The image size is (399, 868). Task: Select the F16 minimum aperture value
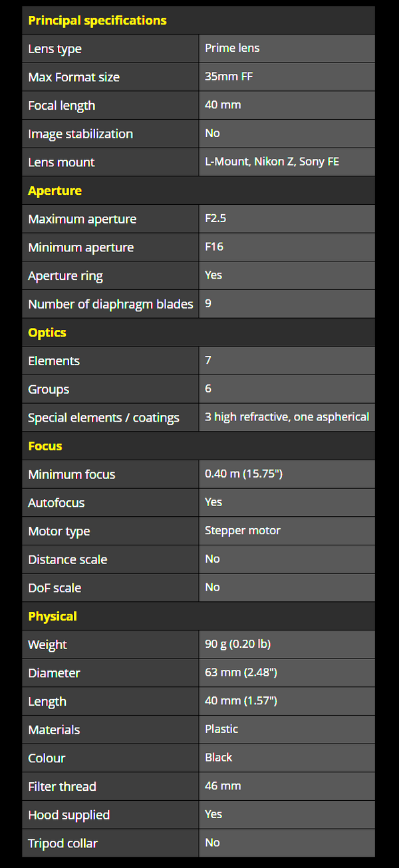pyautogui.click(x=214, y=247)
